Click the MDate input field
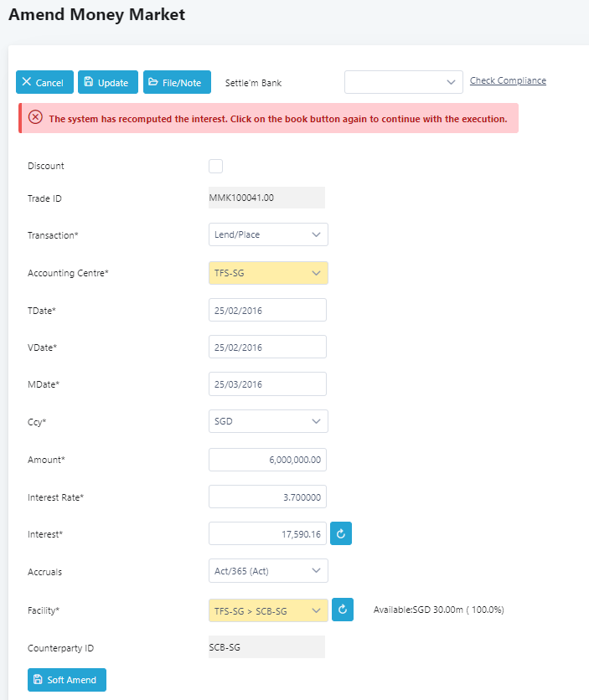The width and height of the screenshot is (589, 700). click(267, 384)
